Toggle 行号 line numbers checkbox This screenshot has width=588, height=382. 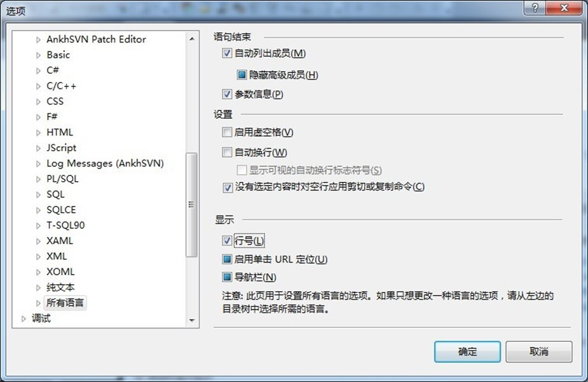227,240
